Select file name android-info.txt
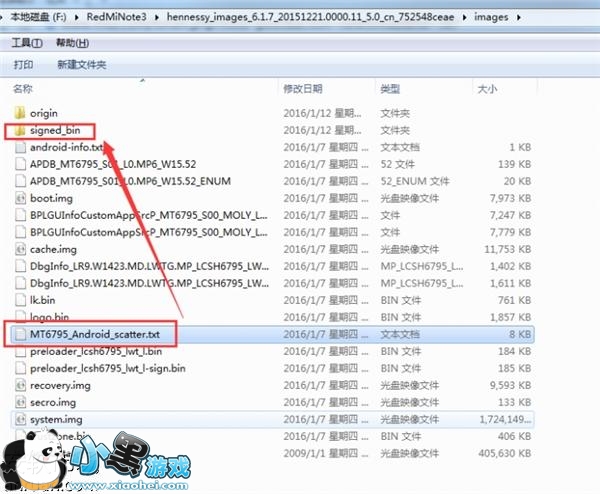Screen dimensions: 600x494 pyautogui.click(x=67, y=147)
